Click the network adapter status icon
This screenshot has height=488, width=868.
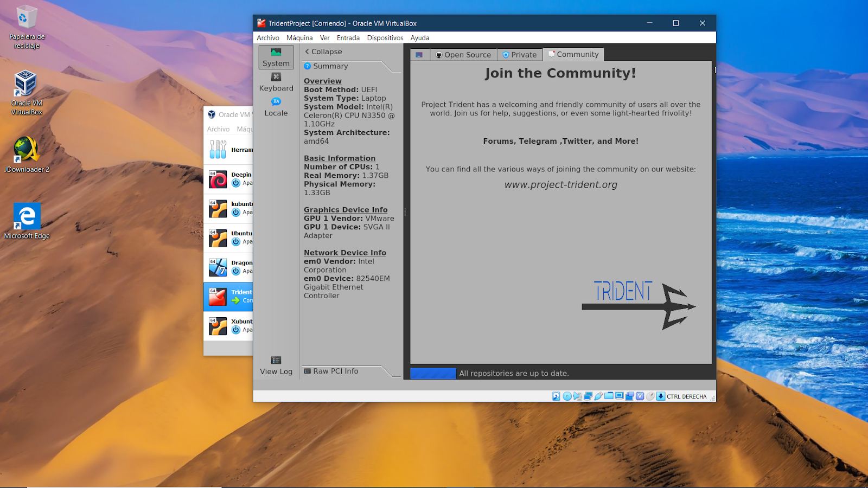[x=588, y=396]
